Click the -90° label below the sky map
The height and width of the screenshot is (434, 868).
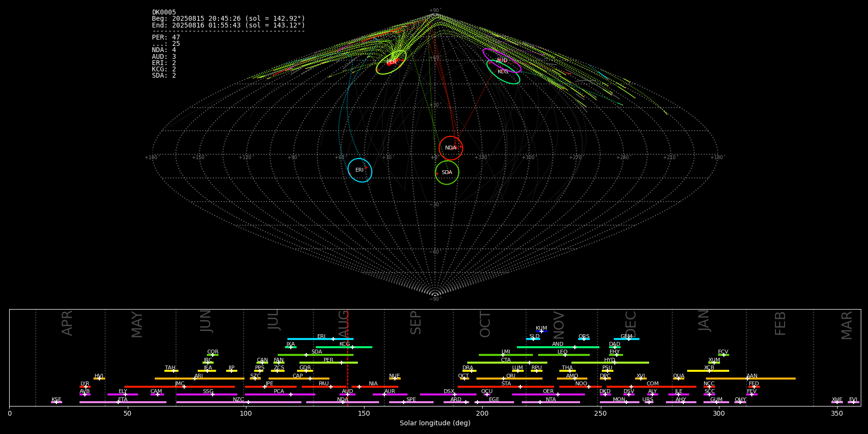coord(435,299)
